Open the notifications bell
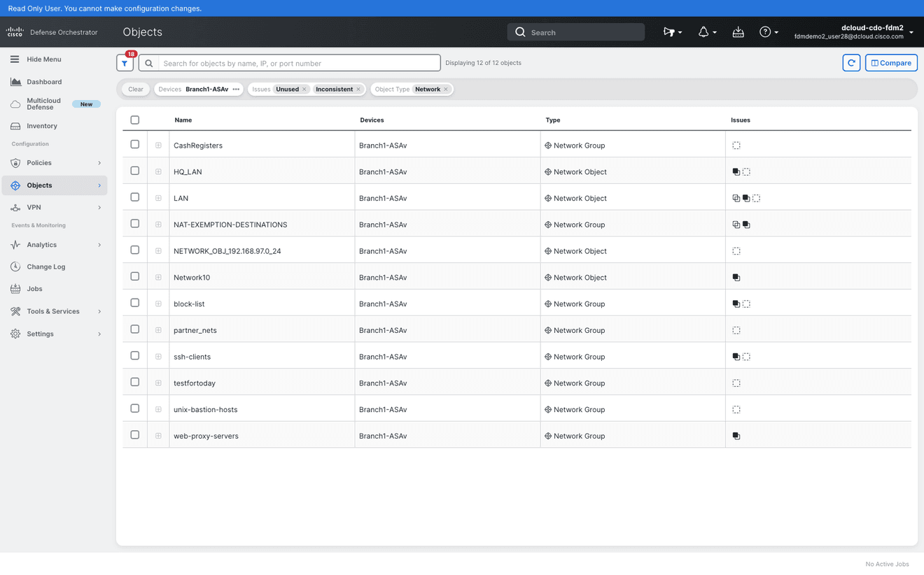924x575 pixels. coord(703,32)
